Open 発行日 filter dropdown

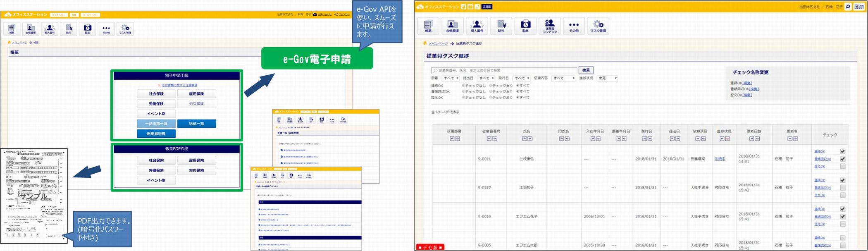point(521,78)
